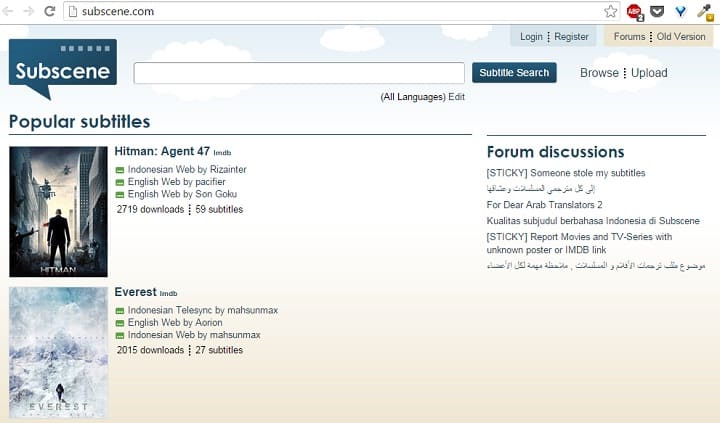Open the Login link
This screenshot has height=423, width=720.
(531, 37)
